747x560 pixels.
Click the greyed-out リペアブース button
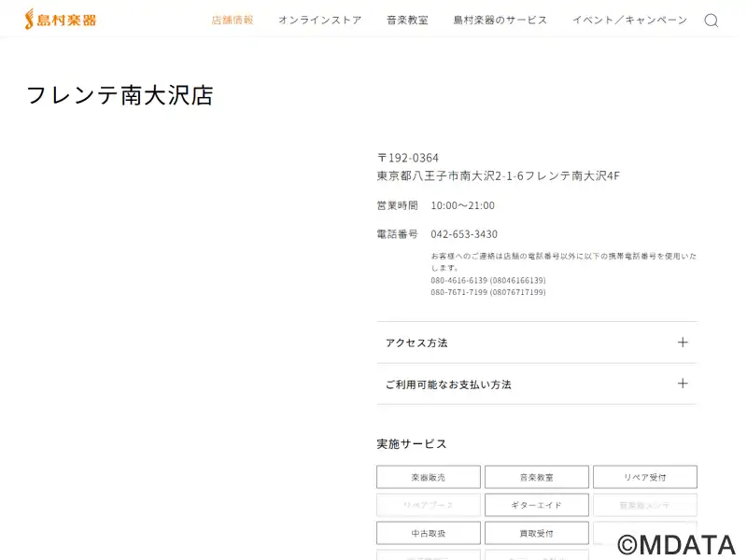pos(429,505)
